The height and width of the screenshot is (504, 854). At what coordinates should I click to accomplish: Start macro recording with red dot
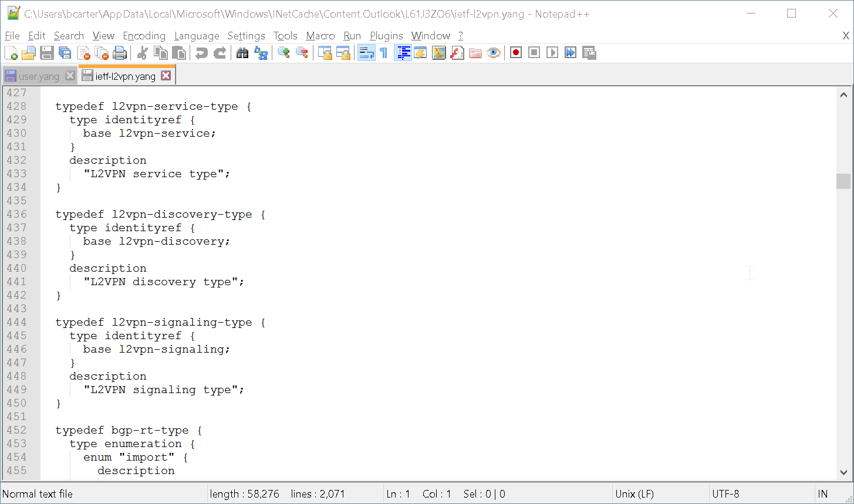click(x=516, y=53)
